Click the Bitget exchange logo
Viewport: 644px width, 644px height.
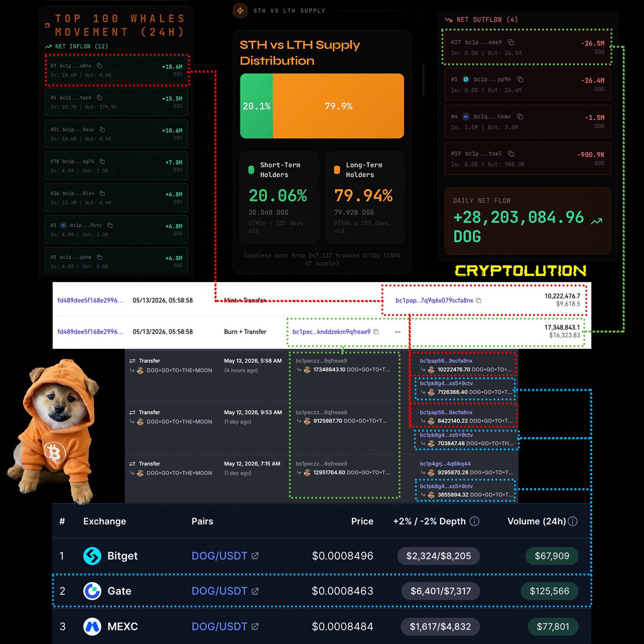[x=92, y=556]
